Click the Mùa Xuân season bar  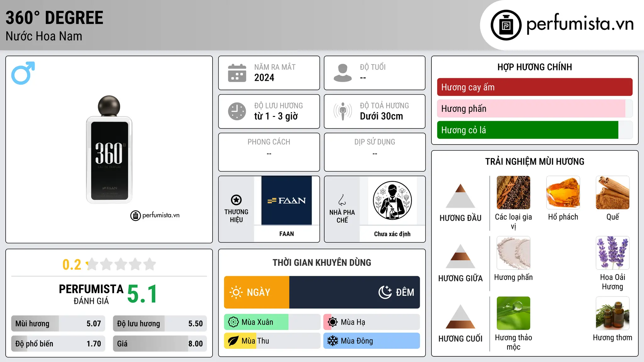[x=272, y=322]
